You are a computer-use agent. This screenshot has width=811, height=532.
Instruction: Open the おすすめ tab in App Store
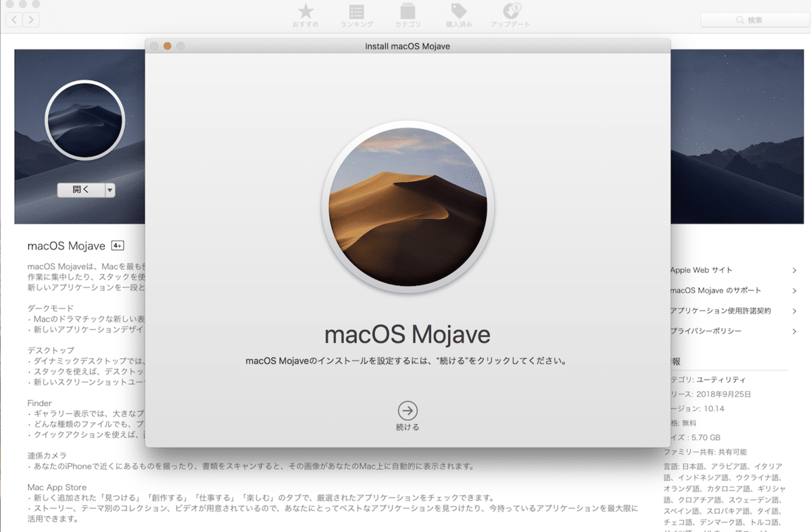pyautogui.click(x=305, y=16)
